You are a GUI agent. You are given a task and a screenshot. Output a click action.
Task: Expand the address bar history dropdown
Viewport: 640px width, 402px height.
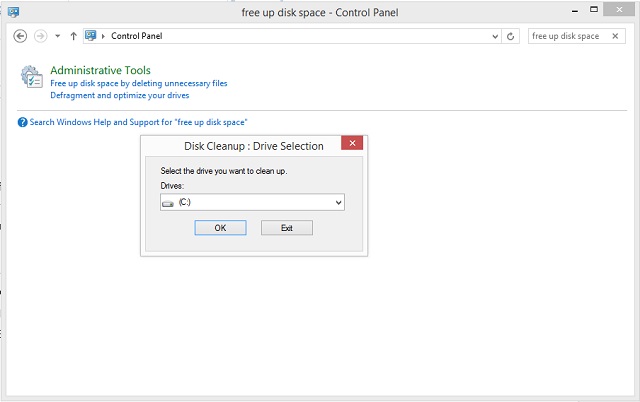point(495,36)
